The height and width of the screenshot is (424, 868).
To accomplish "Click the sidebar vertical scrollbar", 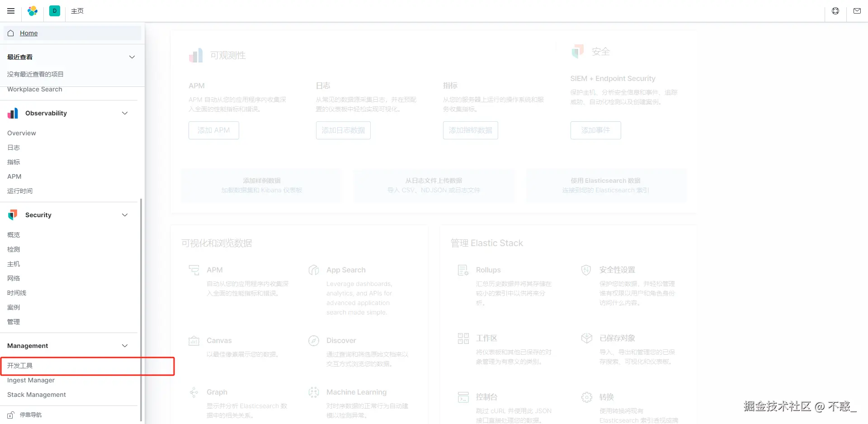I will click(141, 310).
